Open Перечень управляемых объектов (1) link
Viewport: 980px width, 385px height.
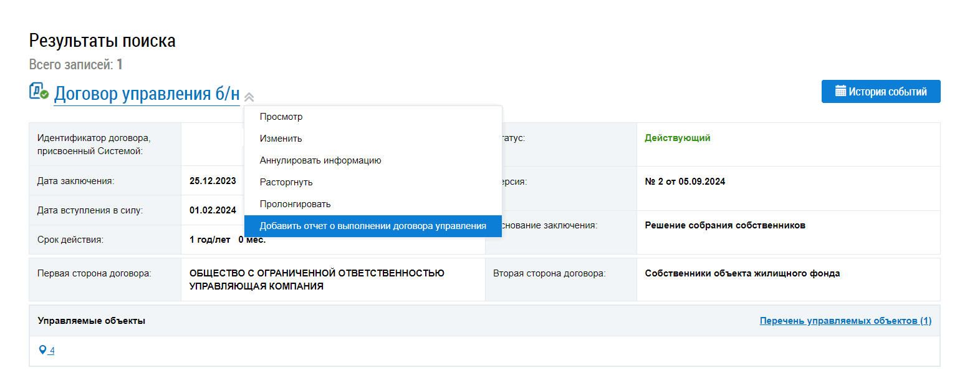(x=845, y=321)
